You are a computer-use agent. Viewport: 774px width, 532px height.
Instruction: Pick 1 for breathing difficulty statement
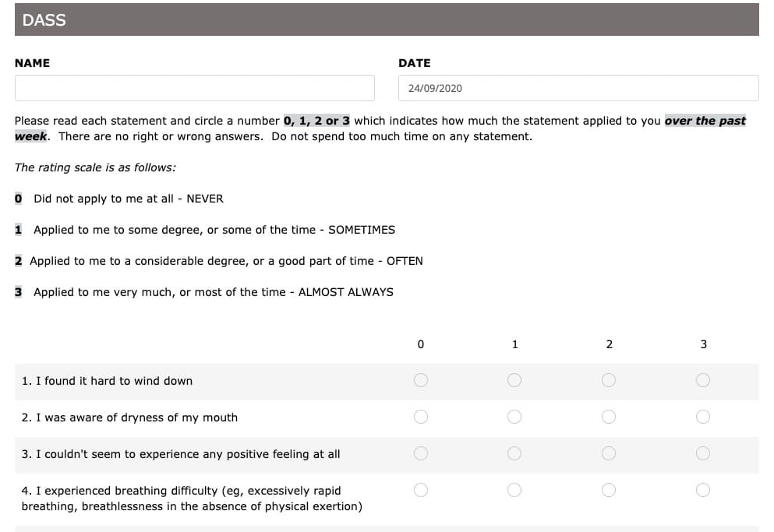point(514,490)
